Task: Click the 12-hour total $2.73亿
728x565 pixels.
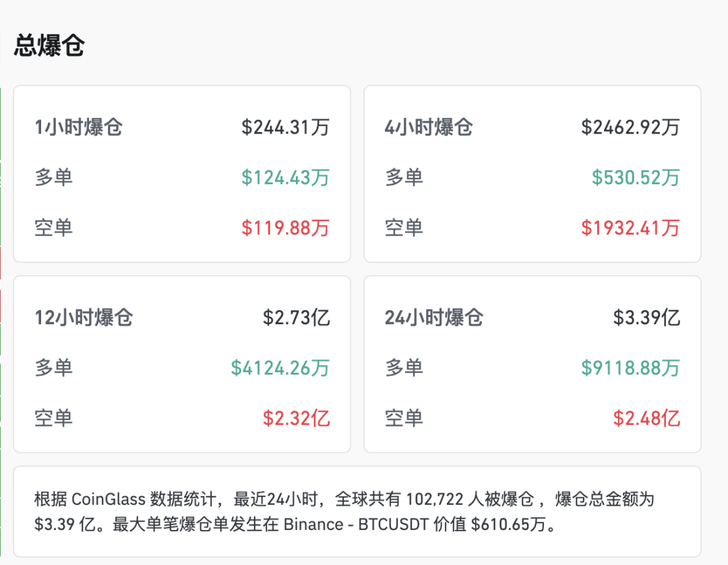Action: pyautogui.click(x=296, y=318)
